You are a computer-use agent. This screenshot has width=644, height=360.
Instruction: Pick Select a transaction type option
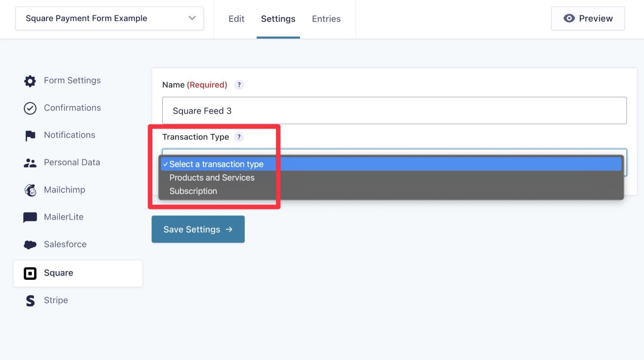pos(391,164)
